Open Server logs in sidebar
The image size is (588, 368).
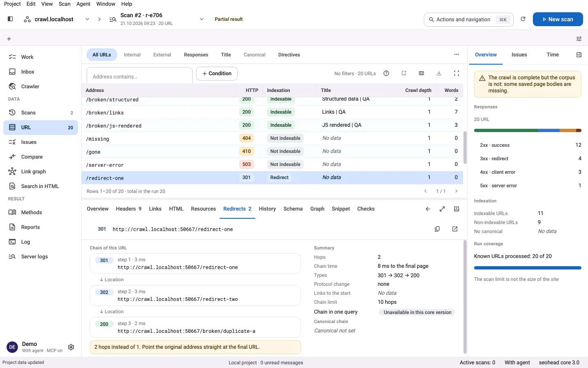pyautogui.click(x=41, y=257)
